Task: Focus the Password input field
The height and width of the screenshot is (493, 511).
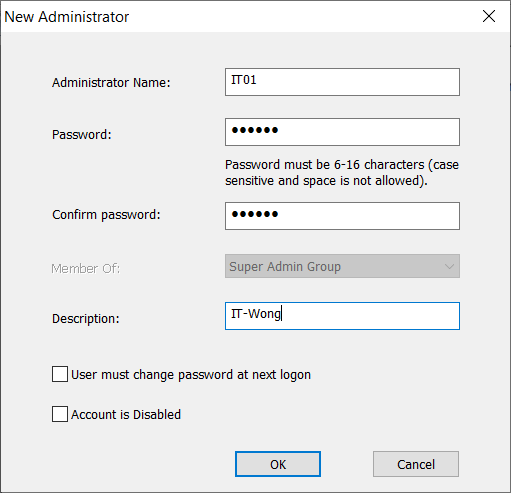Action: (342, 132)
